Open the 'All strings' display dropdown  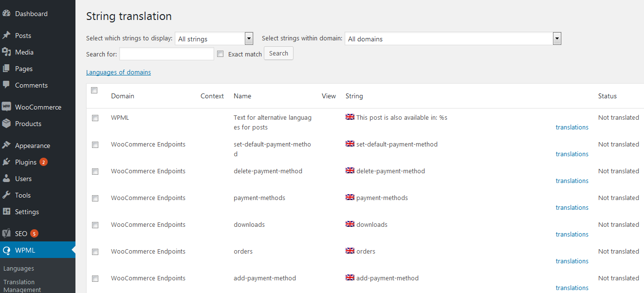pos(214,38)
